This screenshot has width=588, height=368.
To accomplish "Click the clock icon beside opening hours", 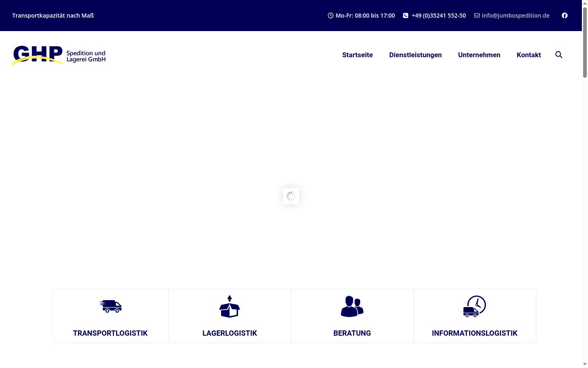I will [330, 16].
